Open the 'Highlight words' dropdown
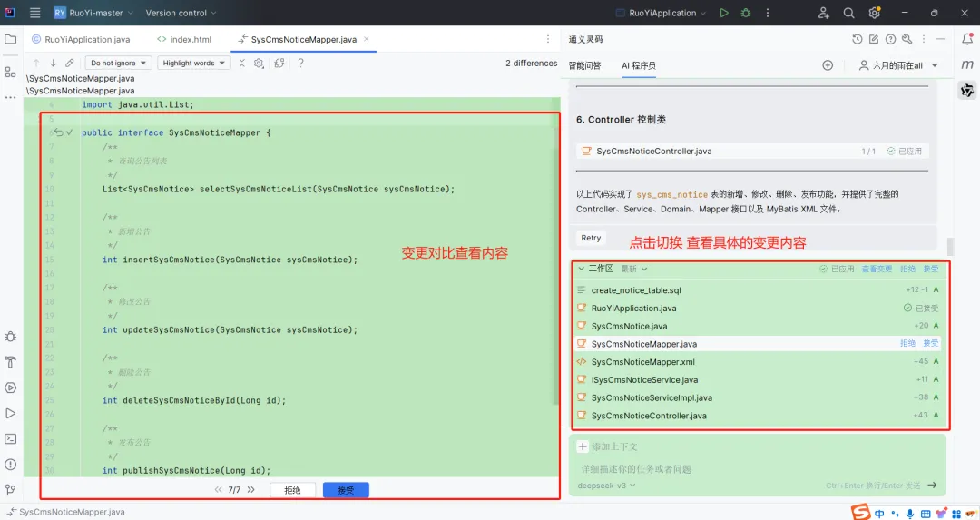Viewport: 980px width, 520px height. pos(194,64)
